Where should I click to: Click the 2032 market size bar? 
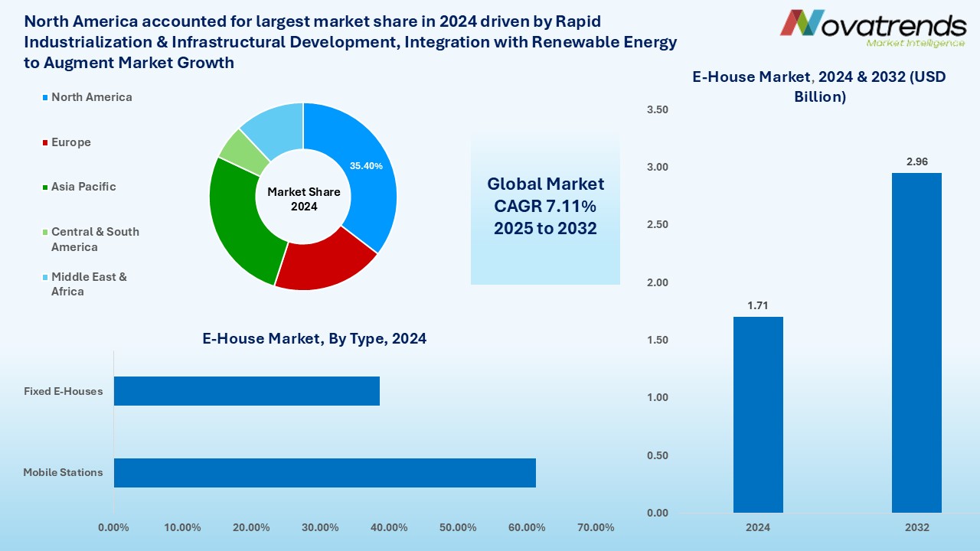pos(916,343)
